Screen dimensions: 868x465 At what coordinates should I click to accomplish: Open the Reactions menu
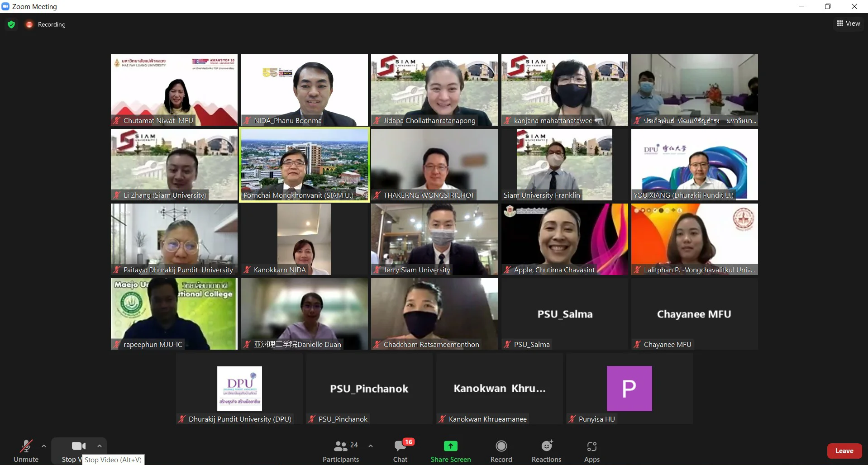(546, 451)
